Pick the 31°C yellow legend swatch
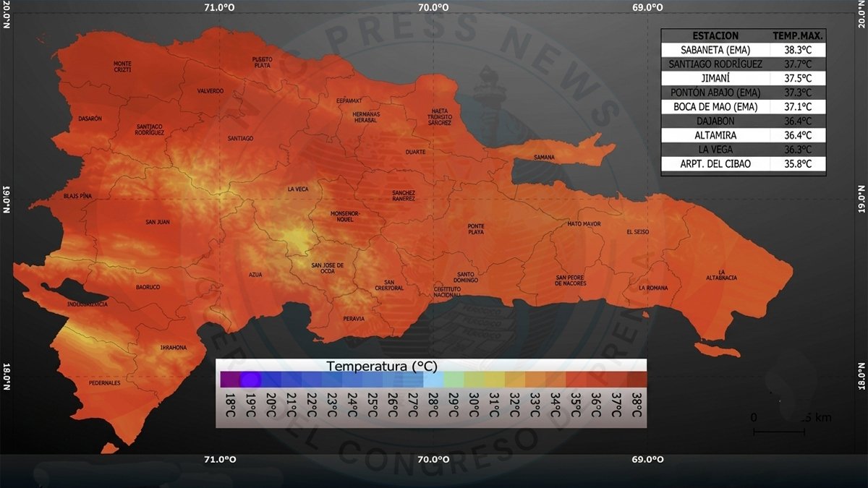The width and height of the screenshot is (868, 488). [494, 380]
